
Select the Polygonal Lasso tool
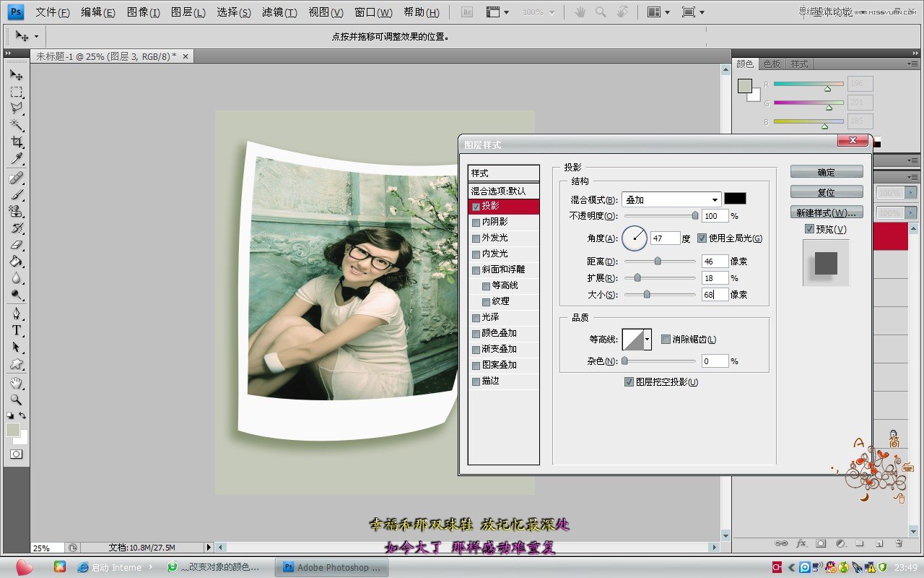pyautogui.click(x=16, y=108)
